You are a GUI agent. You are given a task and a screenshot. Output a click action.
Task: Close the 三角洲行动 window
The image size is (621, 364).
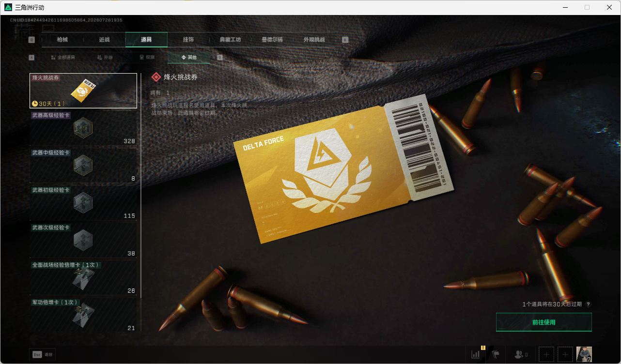(609, 7)
